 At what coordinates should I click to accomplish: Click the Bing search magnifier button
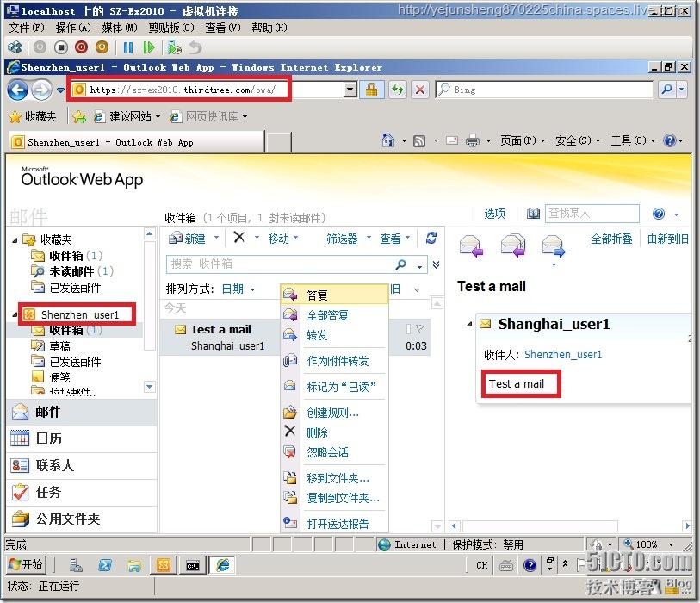667,90
